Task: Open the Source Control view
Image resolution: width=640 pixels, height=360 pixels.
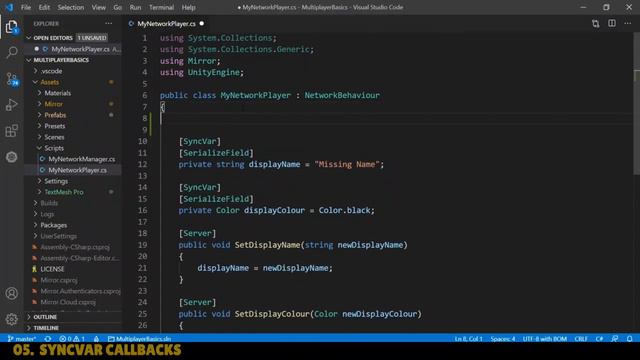Action: 12,79
